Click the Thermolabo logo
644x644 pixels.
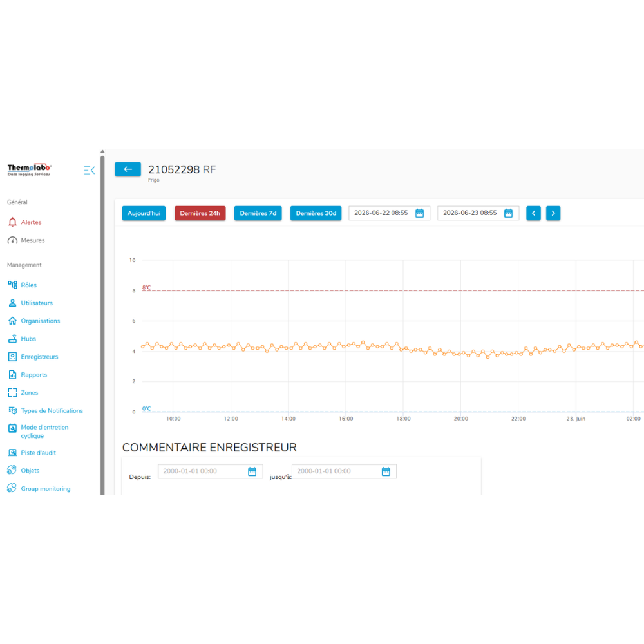(x=29, y=169)
